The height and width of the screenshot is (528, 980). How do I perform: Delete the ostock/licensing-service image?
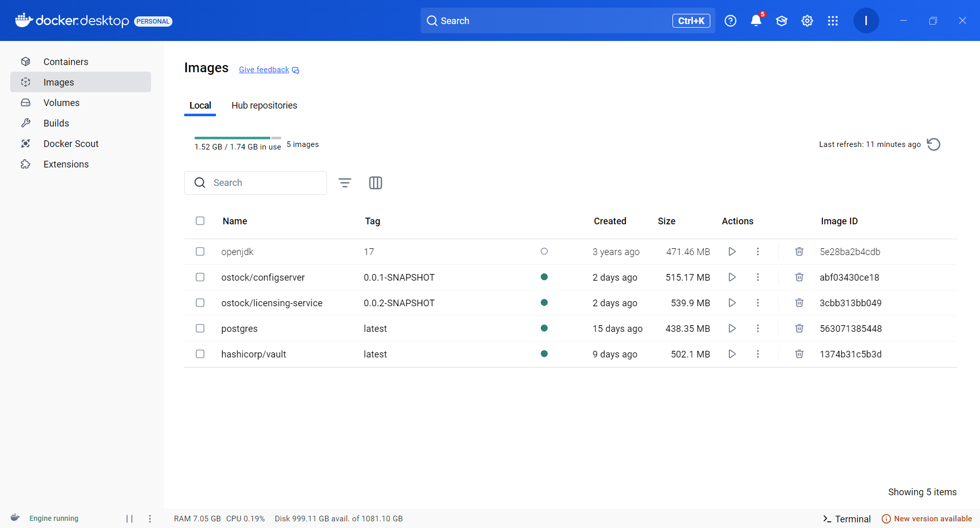(799, 303)
